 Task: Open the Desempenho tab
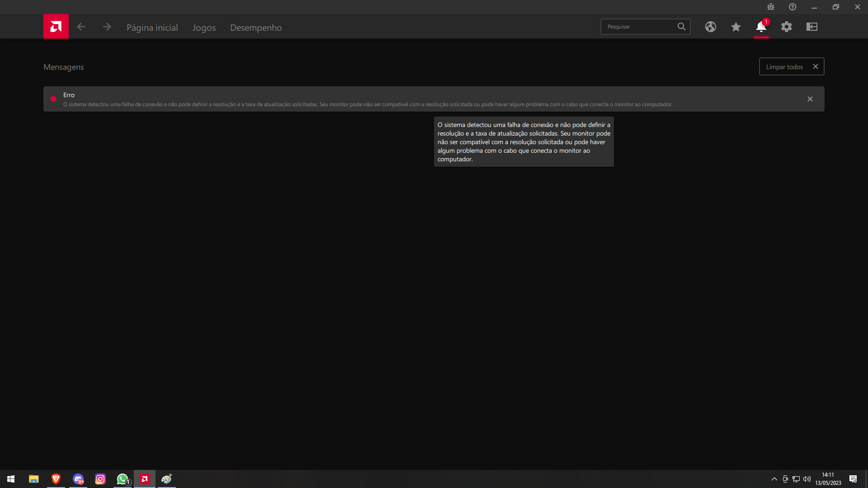(256, 28)
